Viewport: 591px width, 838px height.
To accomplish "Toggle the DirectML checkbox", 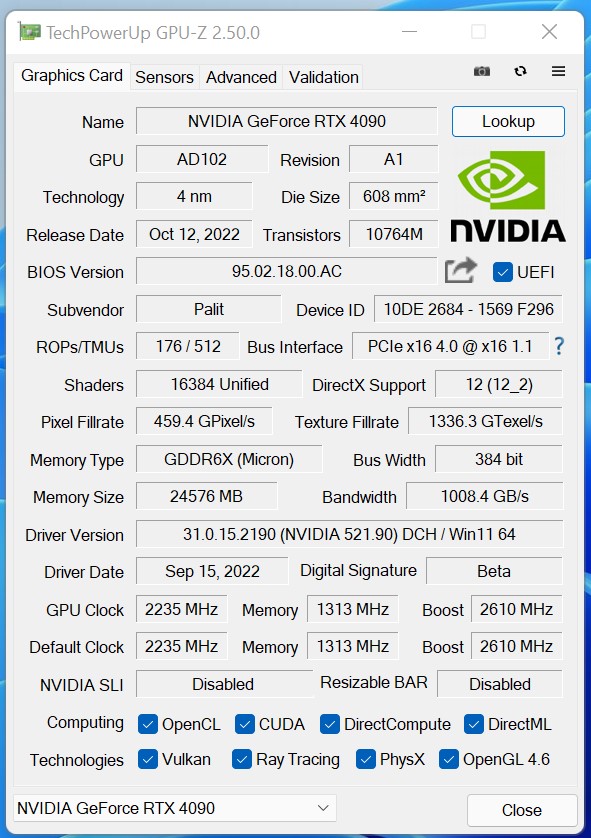I will [473, 724].
